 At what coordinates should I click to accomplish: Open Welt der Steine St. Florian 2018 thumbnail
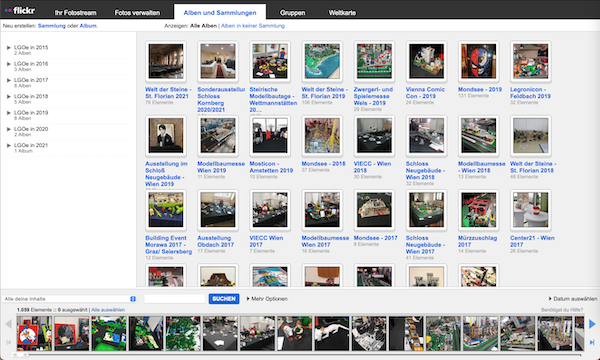point(531,135)
